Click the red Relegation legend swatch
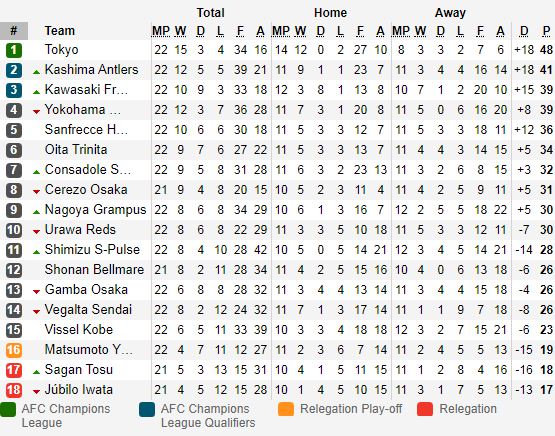555x436 pixels. coord(425,409)
